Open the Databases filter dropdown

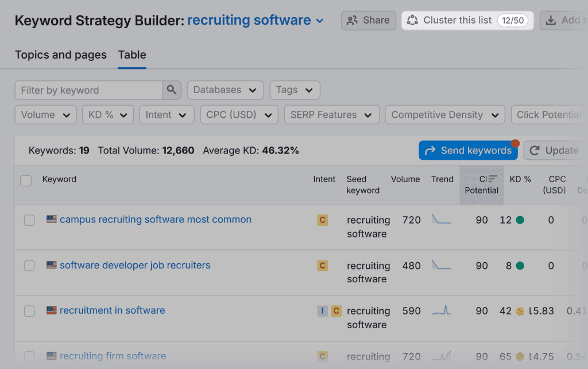[225, 90]
